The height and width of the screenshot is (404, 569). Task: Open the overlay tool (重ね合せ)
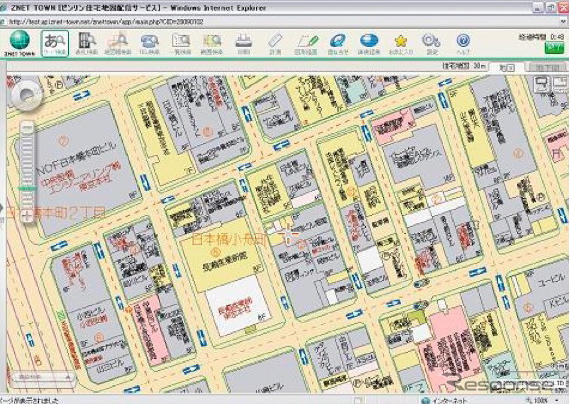338,44
